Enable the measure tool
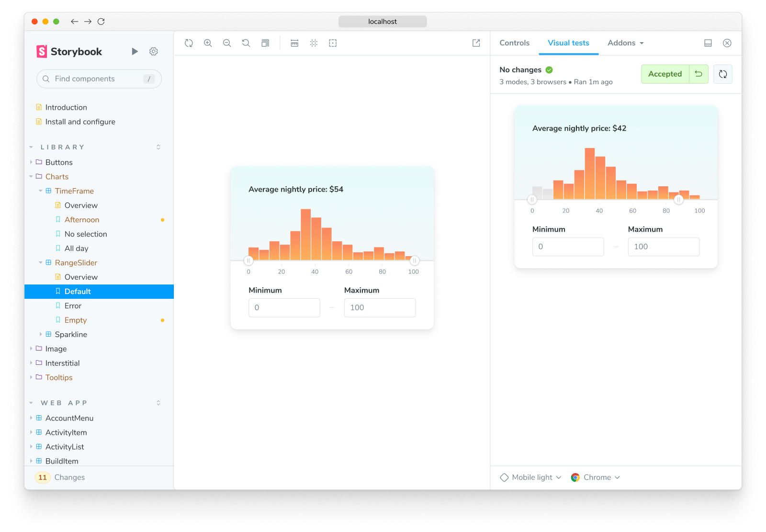 (x=294, y=43)
